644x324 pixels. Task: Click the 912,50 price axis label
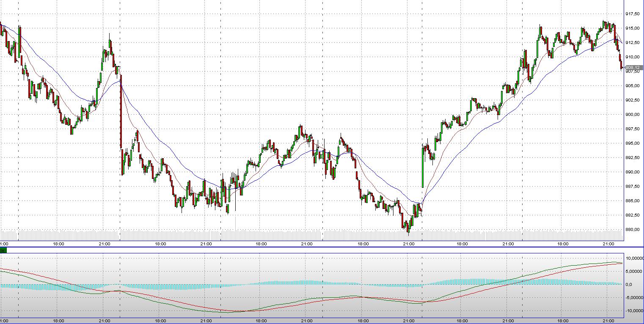point(633,43)
